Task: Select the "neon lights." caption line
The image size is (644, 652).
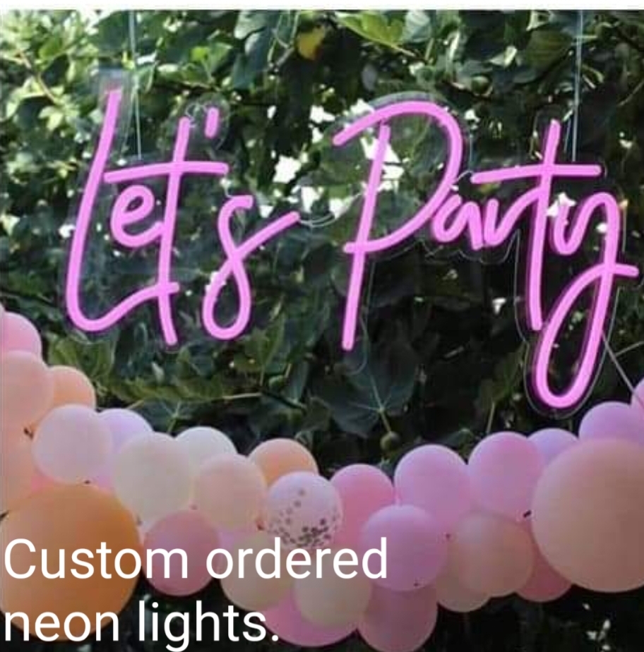Action: tap(141, 622)
